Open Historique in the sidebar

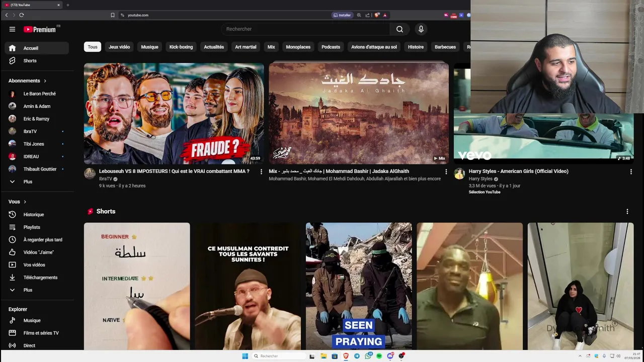coord(37,215)
